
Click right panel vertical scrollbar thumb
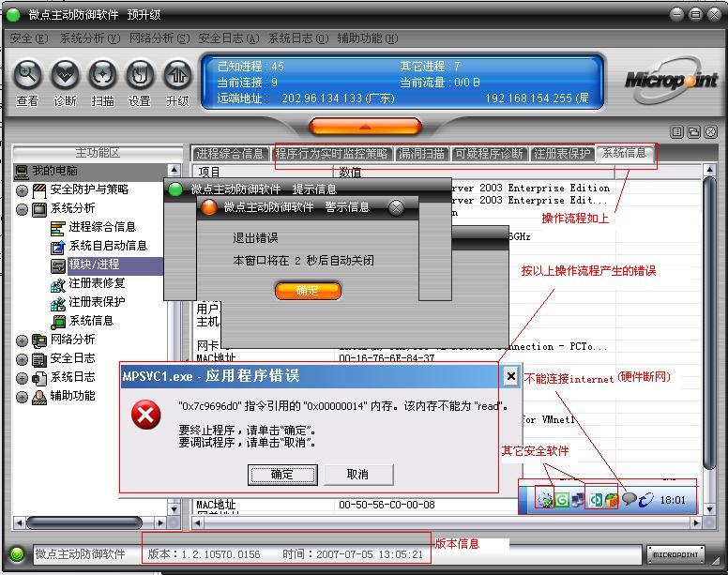709,323
